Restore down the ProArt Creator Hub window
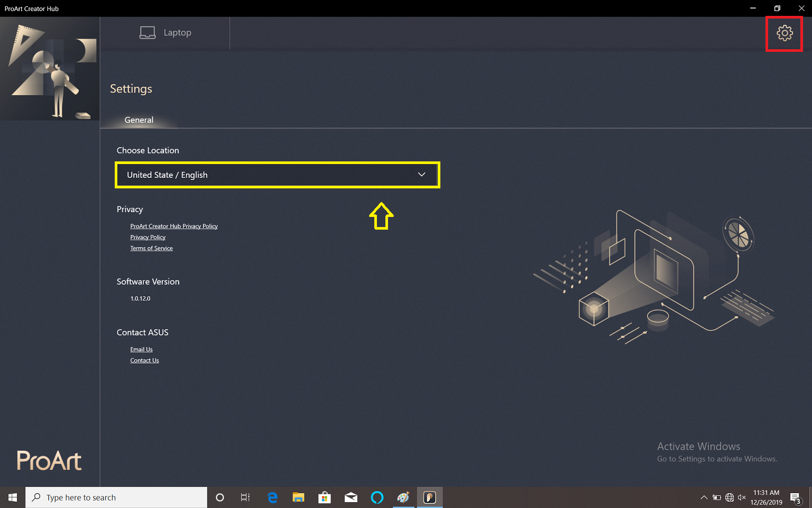 tap(777, 8)
